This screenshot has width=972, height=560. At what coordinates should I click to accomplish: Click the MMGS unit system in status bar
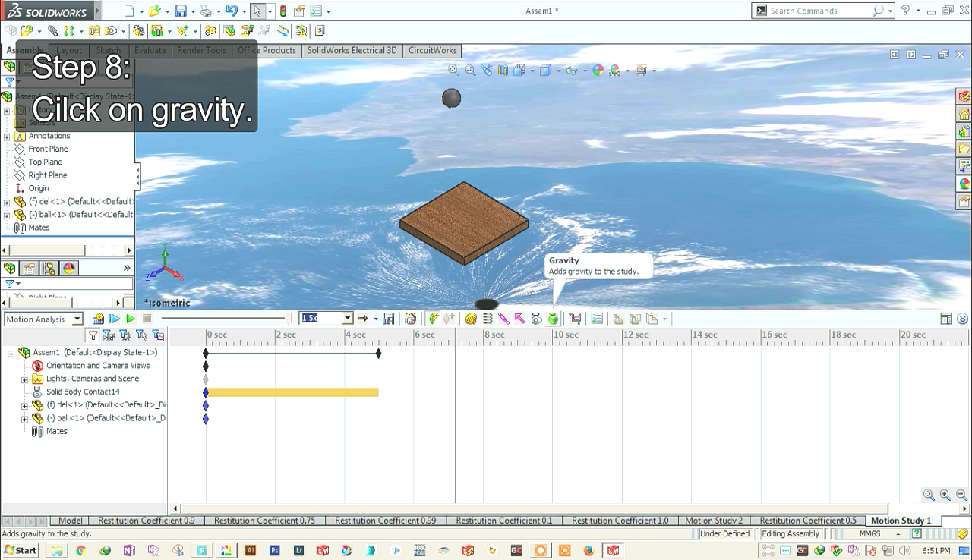pos(869,533)
